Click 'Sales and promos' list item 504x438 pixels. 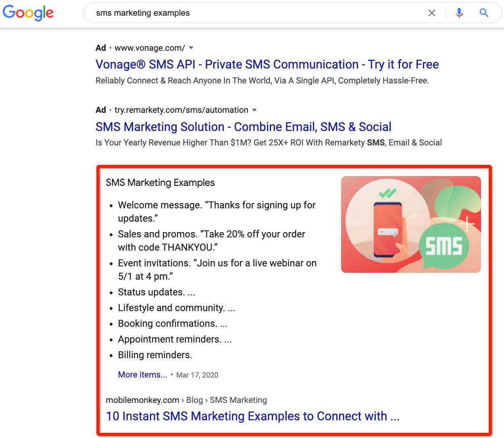(x=211, y=241)
